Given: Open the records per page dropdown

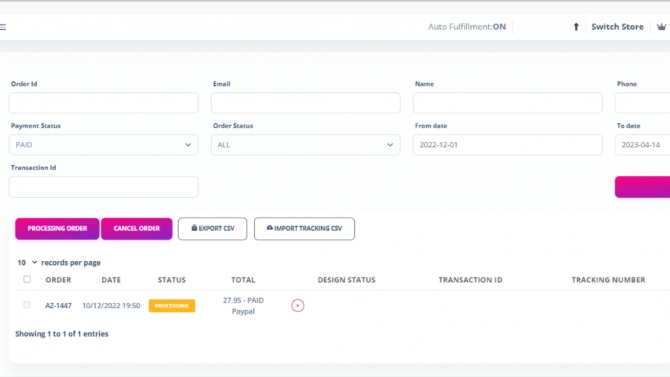Looking at the screenshot, I should pos(27,262).
